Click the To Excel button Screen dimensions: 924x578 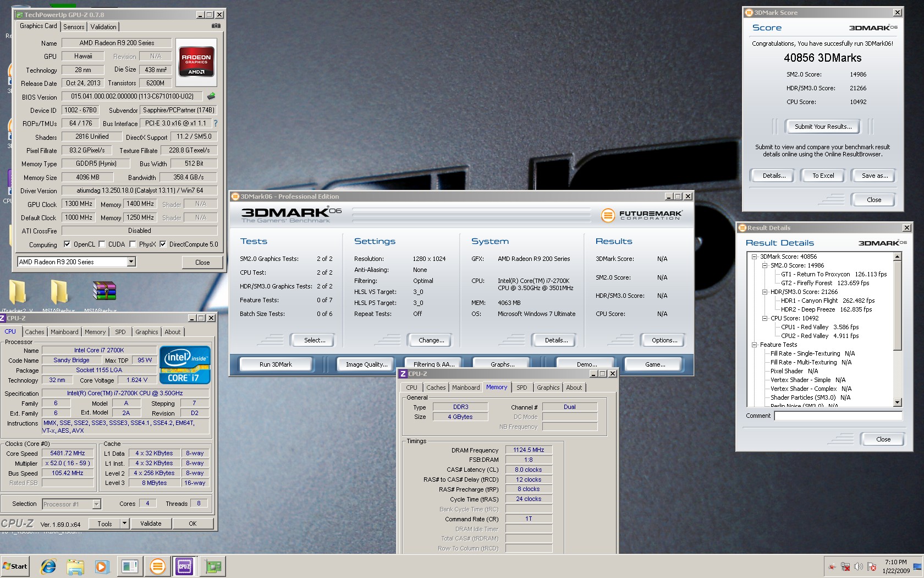823,176
